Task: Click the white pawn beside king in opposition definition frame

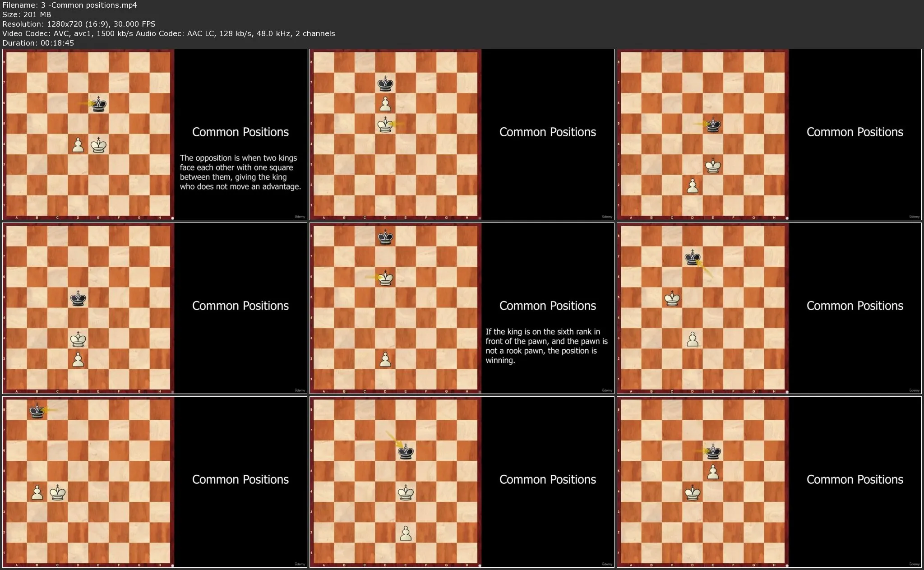Action: 78,145
